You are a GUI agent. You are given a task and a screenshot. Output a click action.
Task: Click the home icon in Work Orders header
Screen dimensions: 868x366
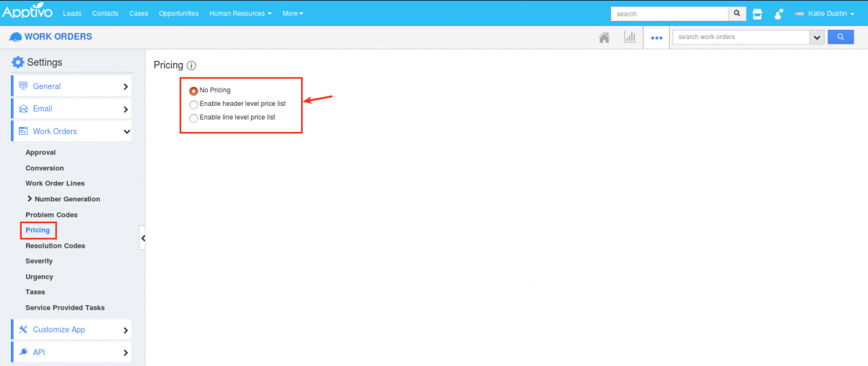tap(604, 38)
